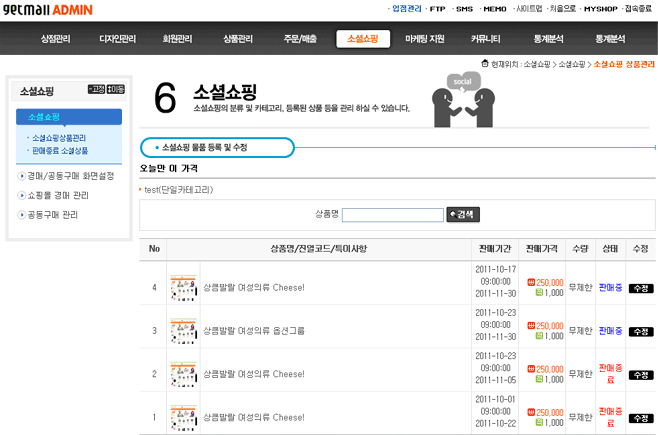The width and height of the screenshot is (658, 435).
Task: Click the 상품명 search input field
Action: pyautogui.click(x=392, y=214)
